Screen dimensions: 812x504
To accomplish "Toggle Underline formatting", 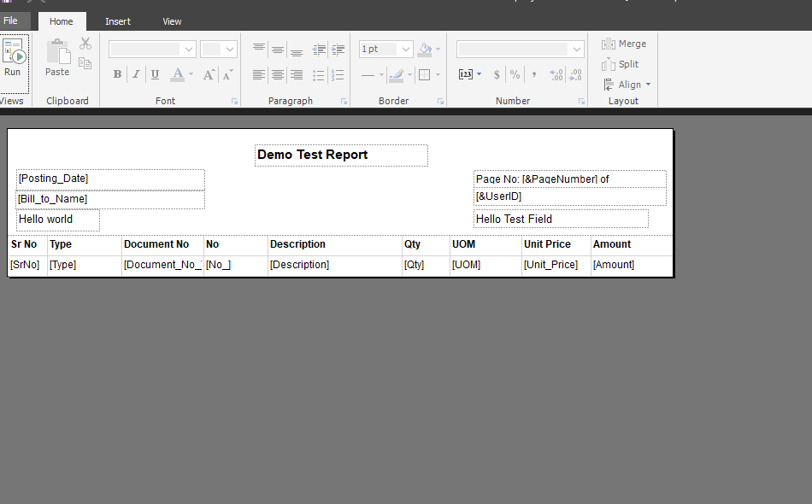I will [x=155, y=74].
